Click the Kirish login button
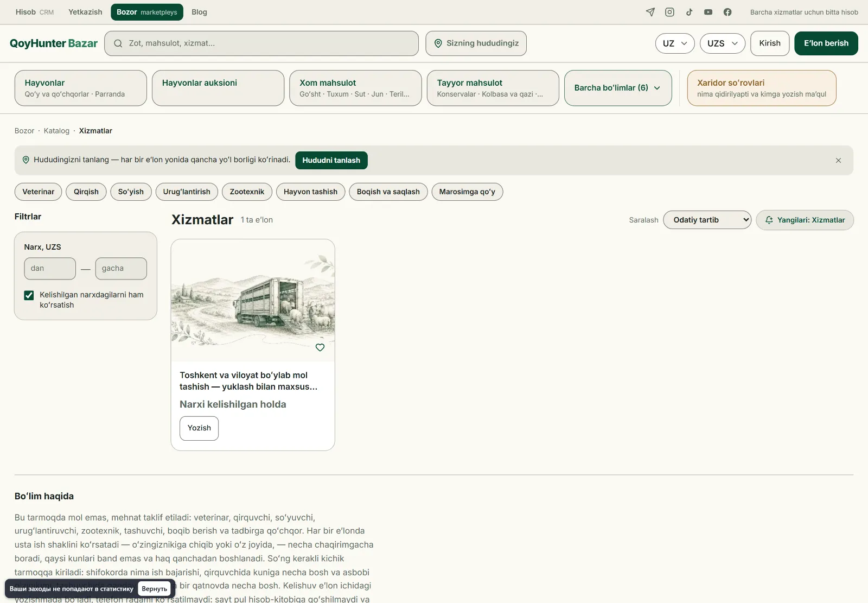 click(770, 43)
